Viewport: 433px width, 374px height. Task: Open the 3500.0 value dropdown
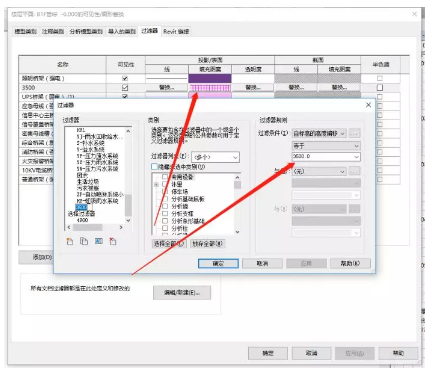coord(326,156)
